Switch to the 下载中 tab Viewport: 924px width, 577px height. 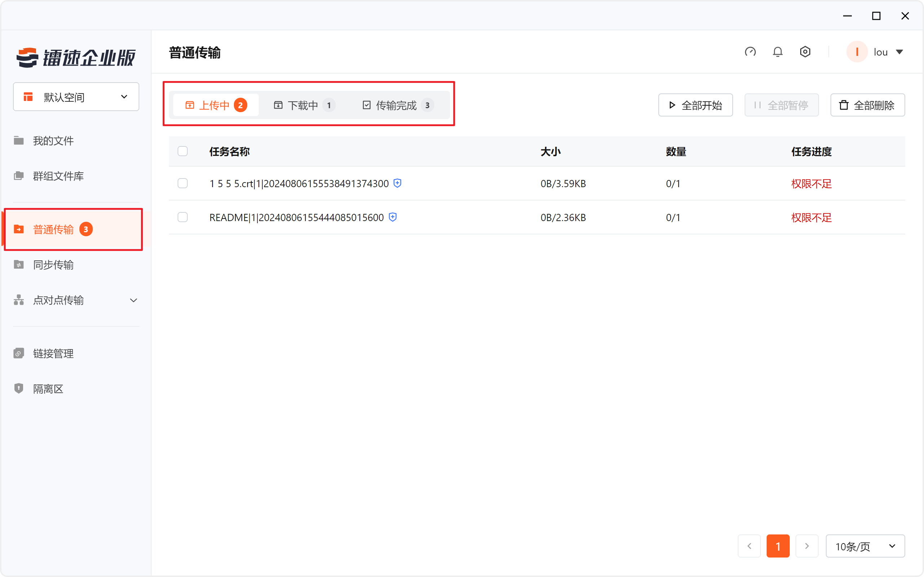[304, 105]
